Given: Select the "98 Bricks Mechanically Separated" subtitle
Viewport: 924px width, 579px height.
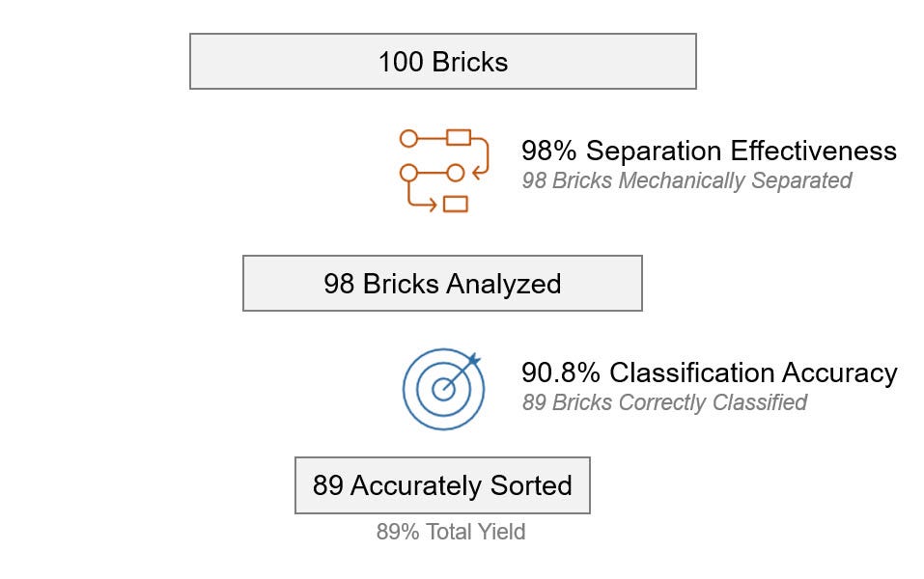Looking at the screenshot, I should coord(686,180).
